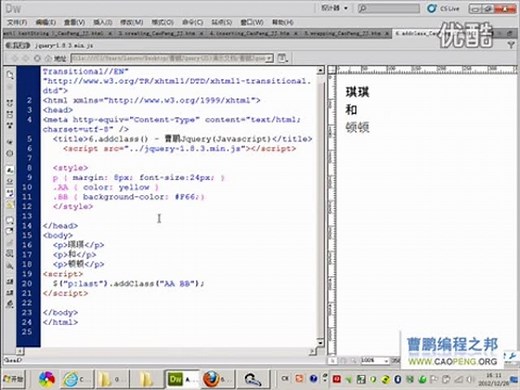Click the refresh icon in address toolbar
The width and height of the screenshot is (520, 390).
point(37,58)
